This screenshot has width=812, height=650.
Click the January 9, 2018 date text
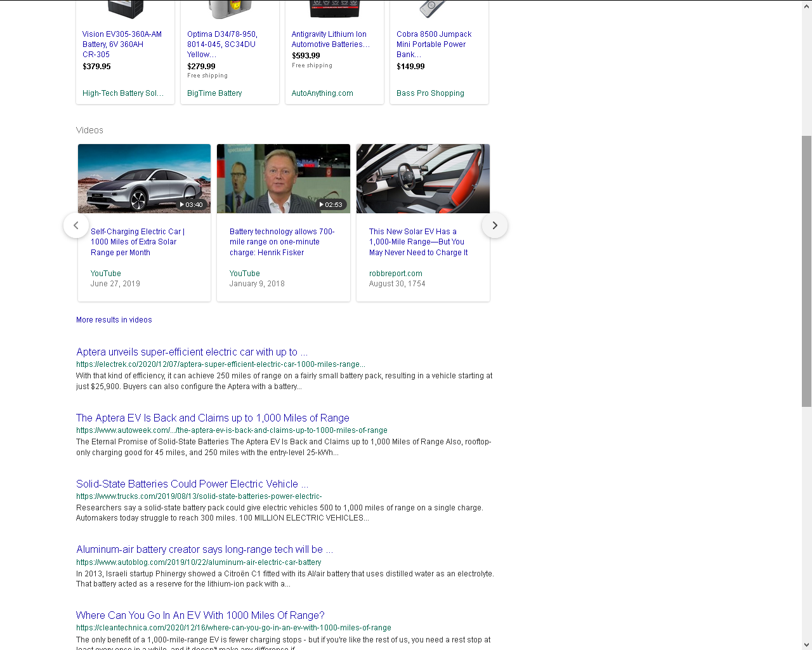click(257, 284)
